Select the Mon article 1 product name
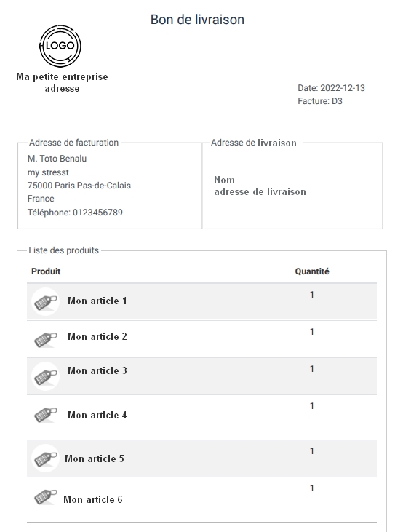The height and width of the screenshot is (532, 403). pos(97,301)
